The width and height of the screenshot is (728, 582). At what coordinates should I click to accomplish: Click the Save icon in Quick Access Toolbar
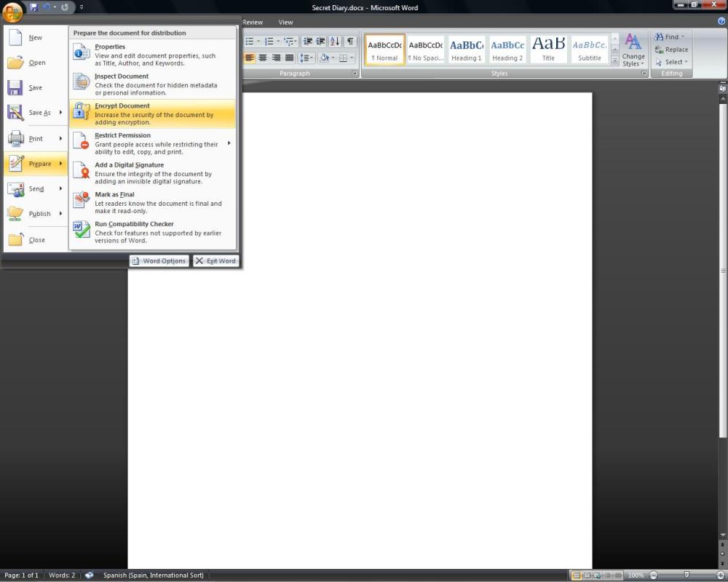point(33,7)
